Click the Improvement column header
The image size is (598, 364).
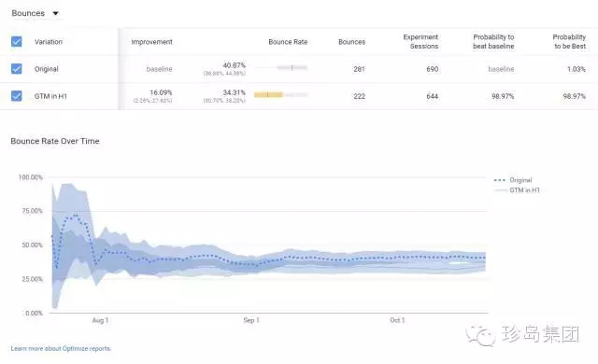pos(151,42)
